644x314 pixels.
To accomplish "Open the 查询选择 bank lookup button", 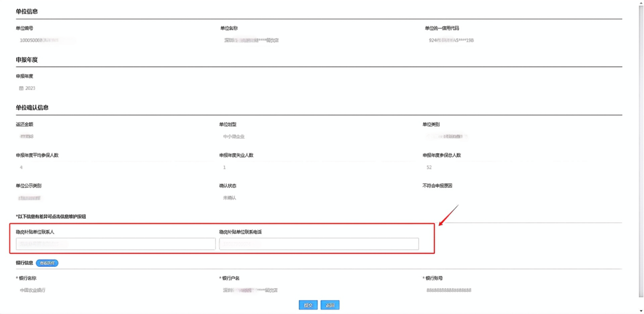I will [x=47, y=263].
